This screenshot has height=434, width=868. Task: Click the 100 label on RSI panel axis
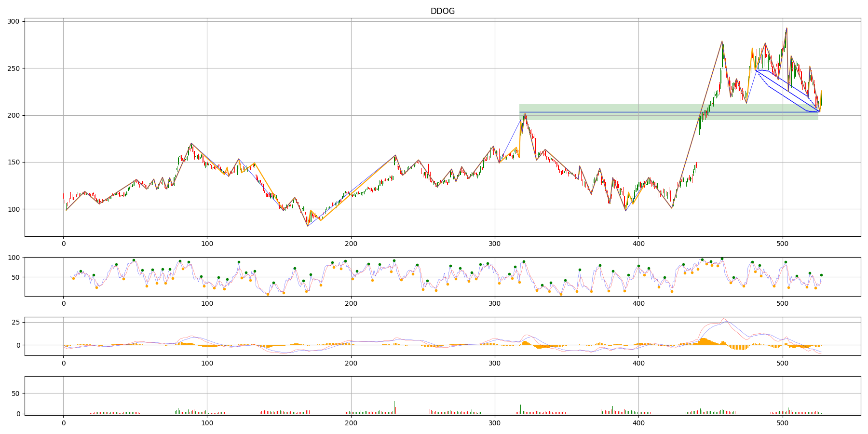click(13, 258)
